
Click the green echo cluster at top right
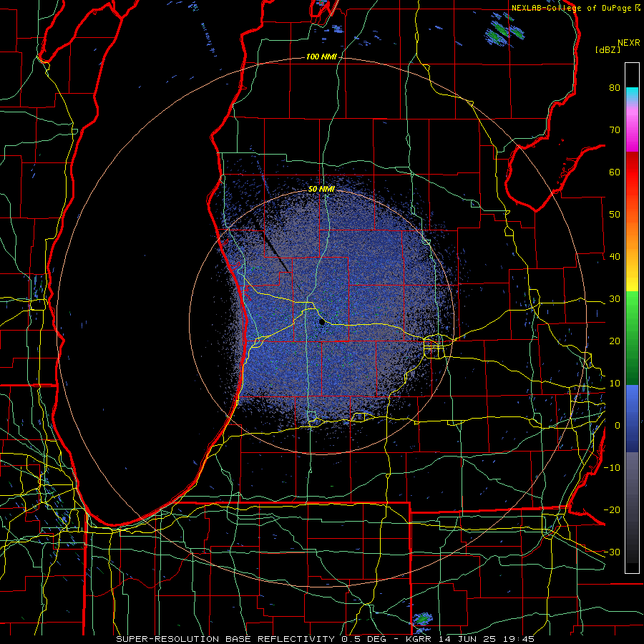tap(503, 31)
